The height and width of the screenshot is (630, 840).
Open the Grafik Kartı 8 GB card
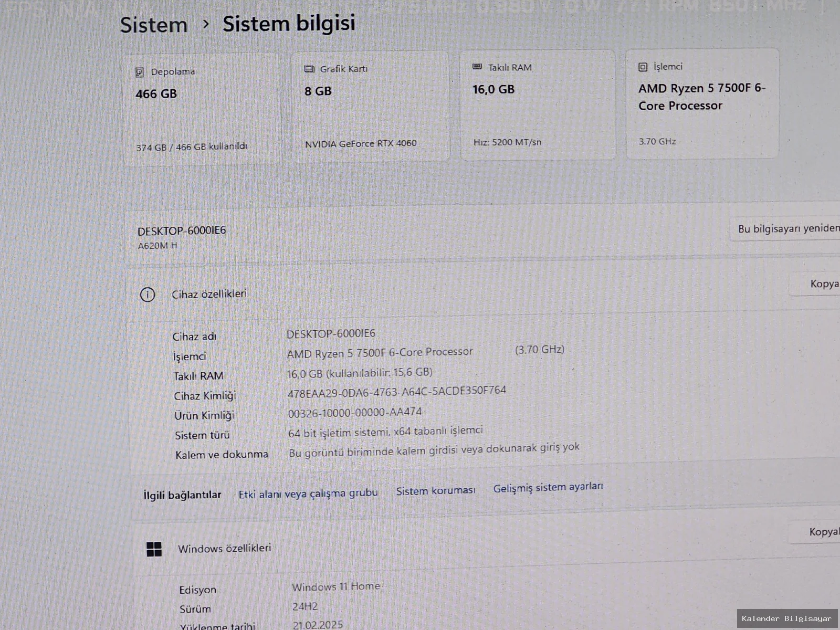(371, 106)
